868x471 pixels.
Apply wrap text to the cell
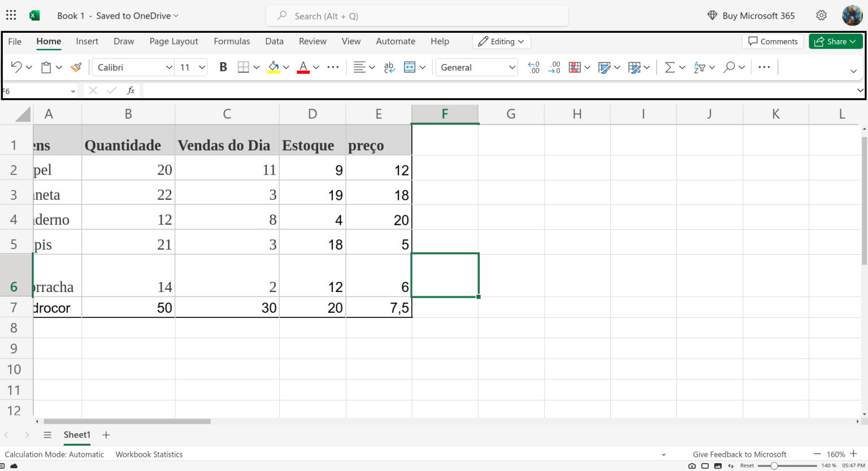tap(389, 67)
